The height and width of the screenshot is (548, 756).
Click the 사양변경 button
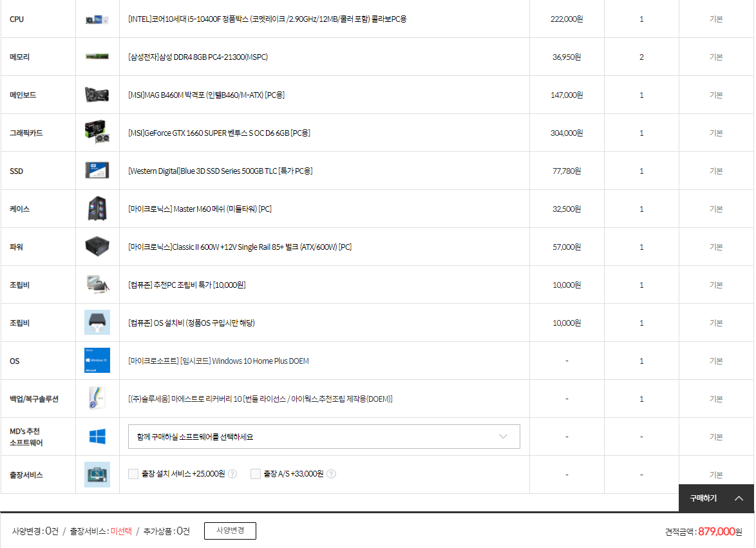coord(230,531)
